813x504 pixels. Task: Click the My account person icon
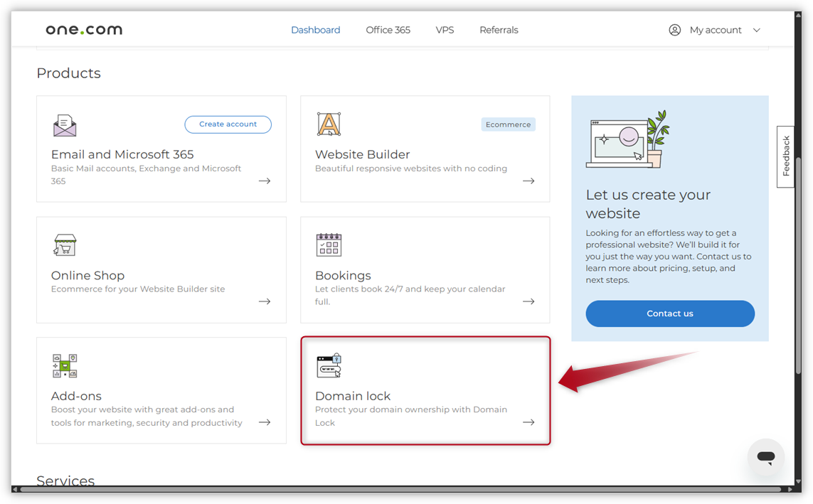674,30
